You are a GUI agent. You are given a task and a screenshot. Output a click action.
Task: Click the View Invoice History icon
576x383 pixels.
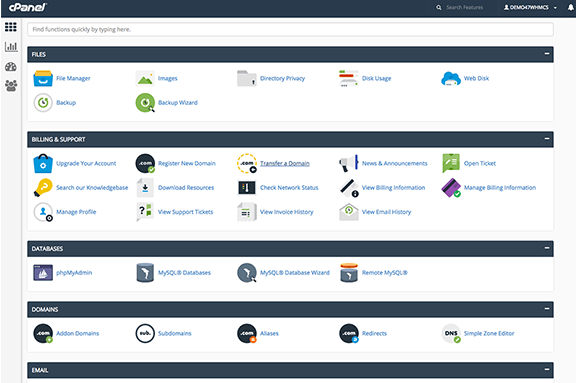click(247, 212)
